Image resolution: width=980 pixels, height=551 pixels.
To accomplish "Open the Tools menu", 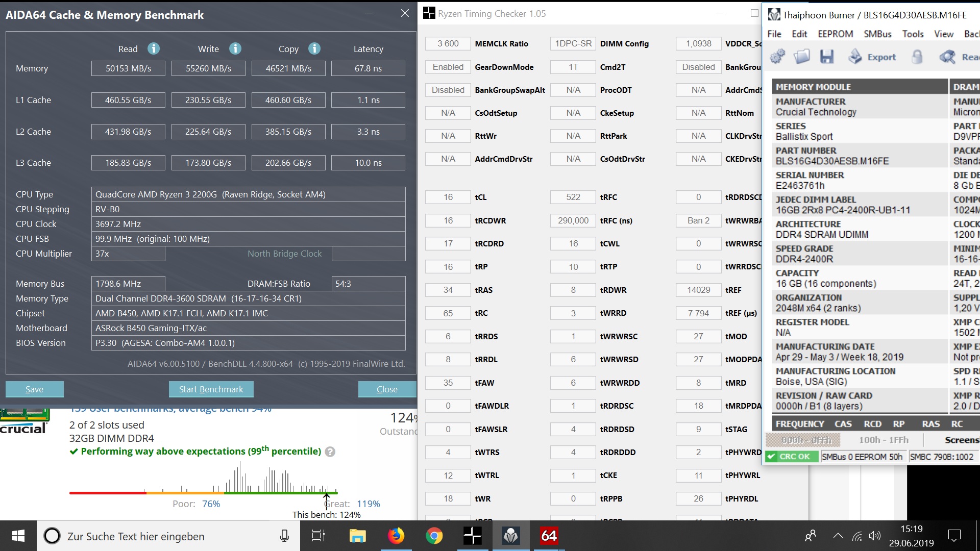I will tap(913, 34).
